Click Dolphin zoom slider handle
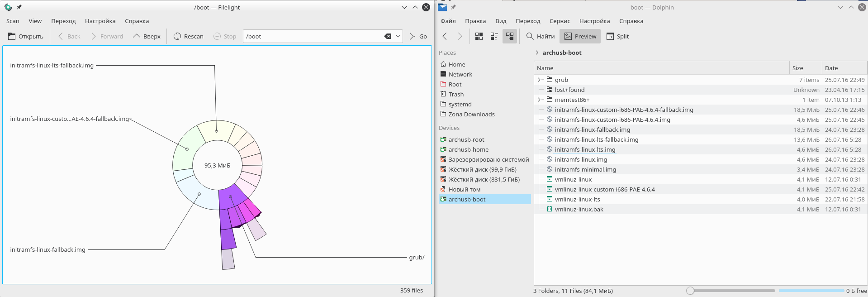 [690, 291]
